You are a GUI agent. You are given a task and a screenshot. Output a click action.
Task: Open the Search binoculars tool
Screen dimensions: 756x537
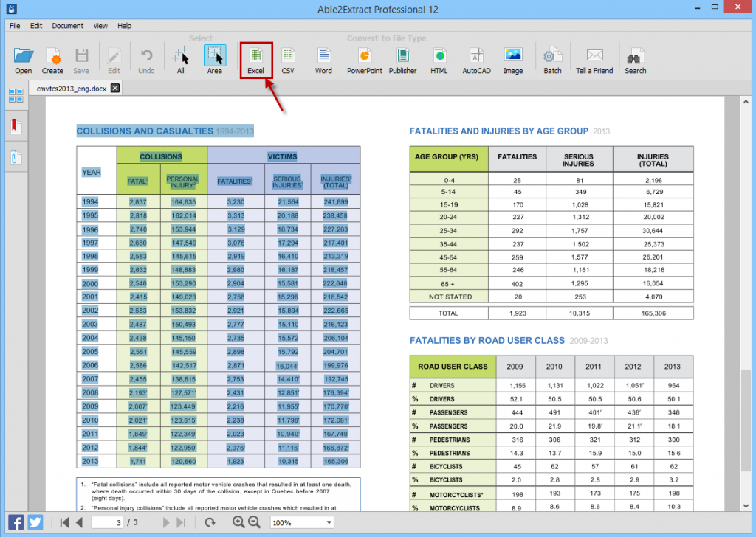(636, 60)
